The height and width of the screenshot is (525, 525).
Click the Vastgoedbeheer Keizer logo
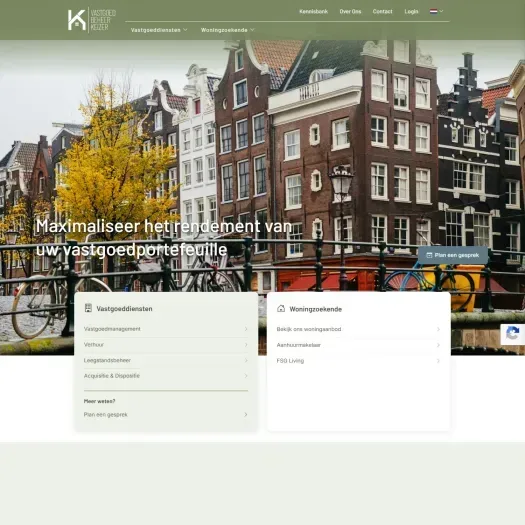tap(92, 20)
